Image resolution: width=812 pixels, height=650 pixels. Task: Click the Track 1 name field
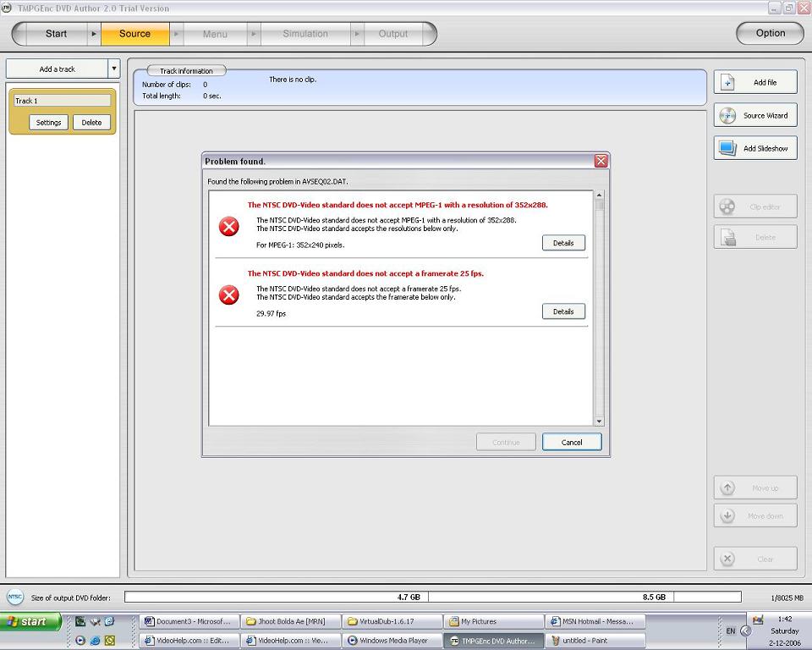62,101
